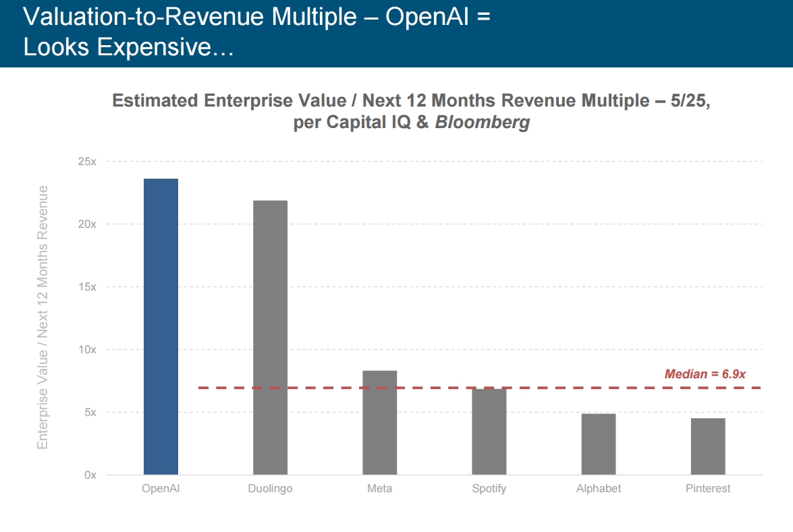Select the vertical Enterprise Value axis title
The image size is (793, 532).
(x=43, y=318)
